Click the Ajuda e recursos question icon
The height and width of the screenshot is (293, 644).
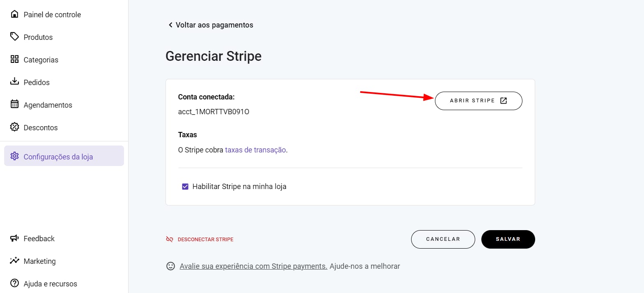(x=14, y=283)
